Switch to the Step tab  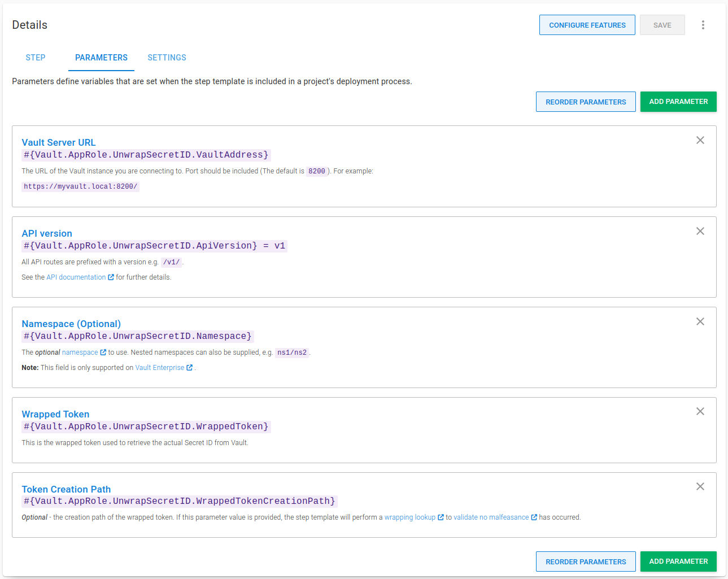click(x=36, y=58)
